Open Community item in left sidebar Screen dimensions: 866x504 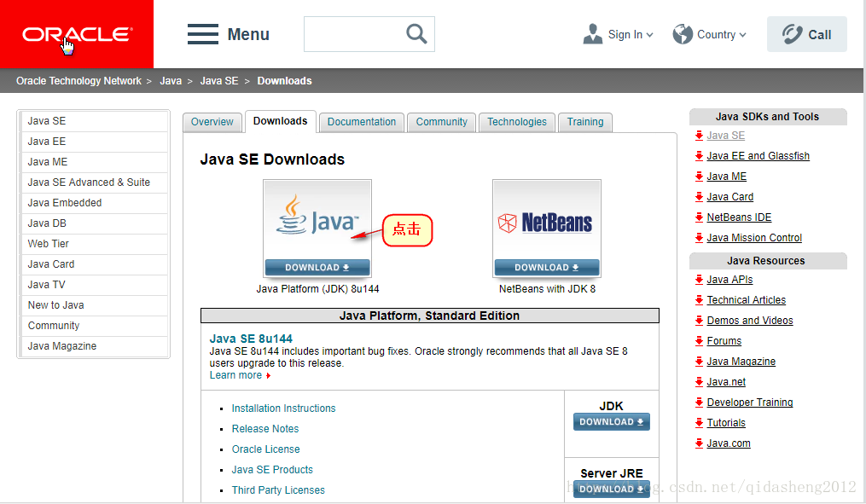94,325
